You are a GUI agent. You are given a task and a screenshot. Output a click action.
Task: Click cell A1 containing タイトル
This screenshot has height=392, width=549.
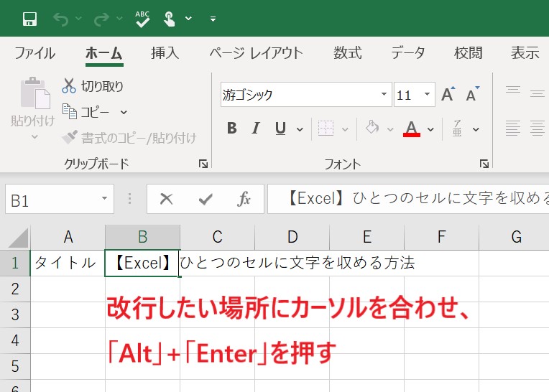pos(68,263)
